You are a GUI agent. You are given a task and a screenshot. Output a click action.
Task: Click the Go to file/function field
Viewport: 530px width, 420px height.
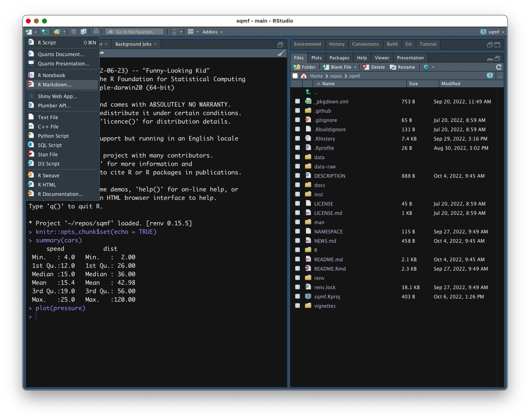(135, 32)
